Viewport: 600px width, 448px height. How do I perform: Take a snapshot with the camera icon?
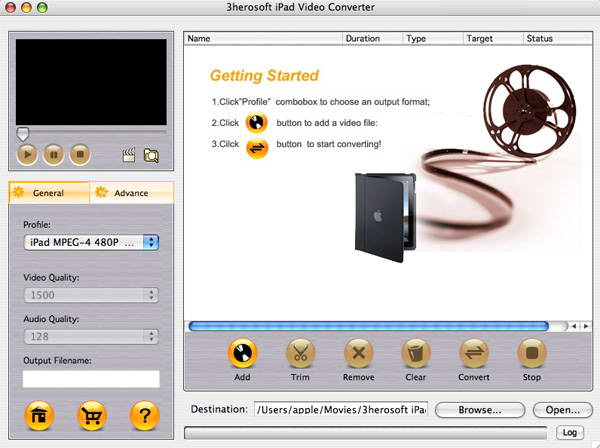(x=151, y=155)
